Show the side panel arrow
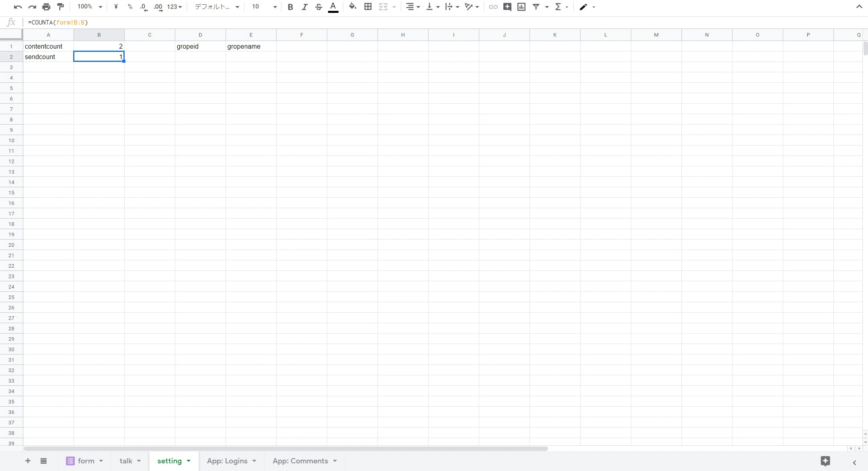The image size is (868, 471). (855, 462)
